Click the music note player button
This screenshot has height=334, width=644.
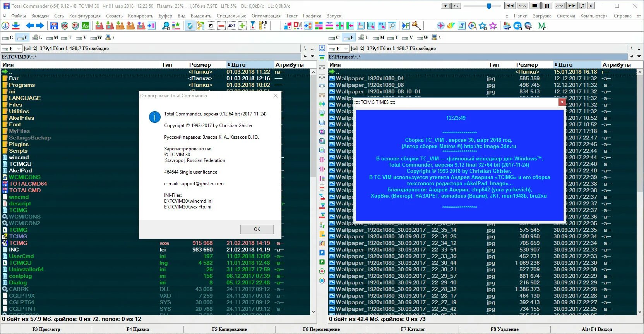point(582,6)
